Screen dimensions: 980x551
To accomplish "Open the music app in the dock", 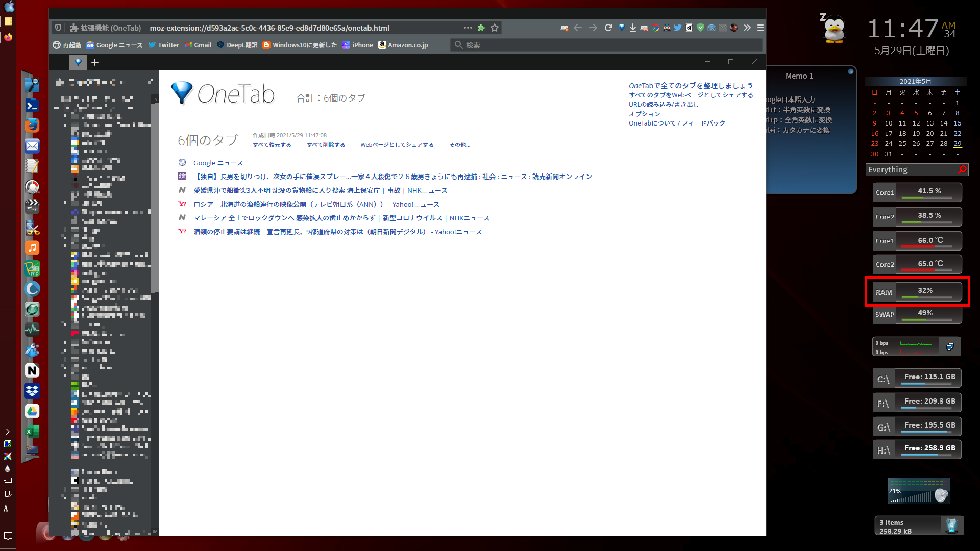I will (x=32, y=248).
